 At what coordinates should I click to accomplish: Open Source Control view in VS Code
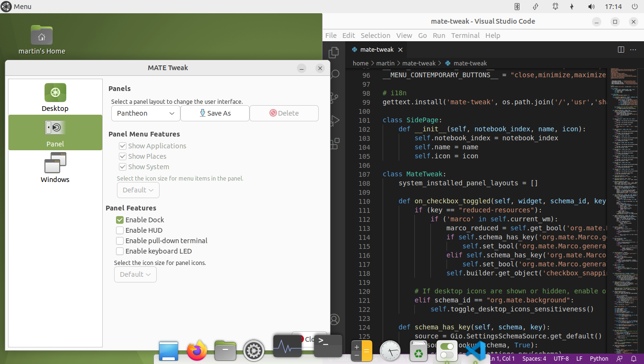click(334, 98)
